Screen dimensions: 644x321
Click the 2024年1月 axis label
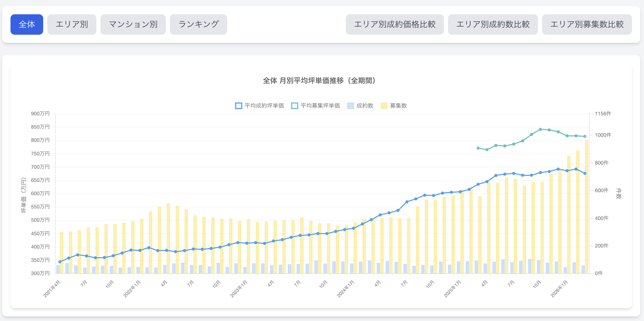pyautogui.click(x=345, y=289)
